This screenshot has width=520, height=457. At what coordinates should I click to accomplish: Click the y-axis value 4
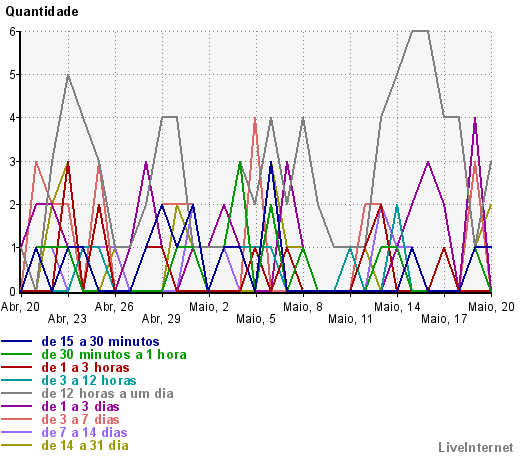13,118
